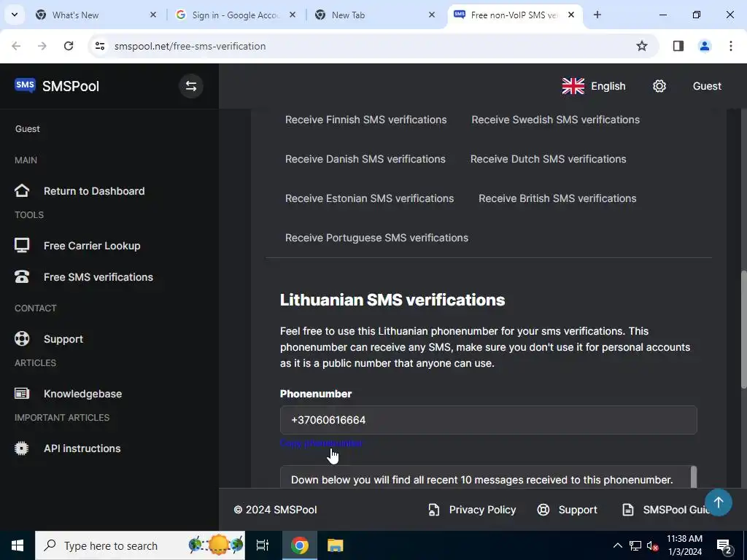Click the telephone icon beside Free SMS verifications
Viewport: 747px width, 560px height.
point(22,277)
